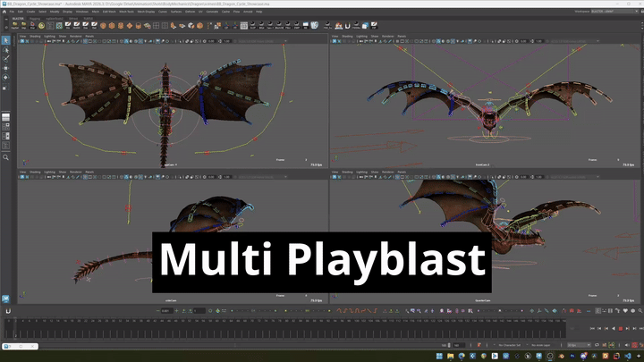The width and height of the screenshot is (644, 362).
Task: Open Show menu in the side-camera panel
Action: (x=63, y=172)
